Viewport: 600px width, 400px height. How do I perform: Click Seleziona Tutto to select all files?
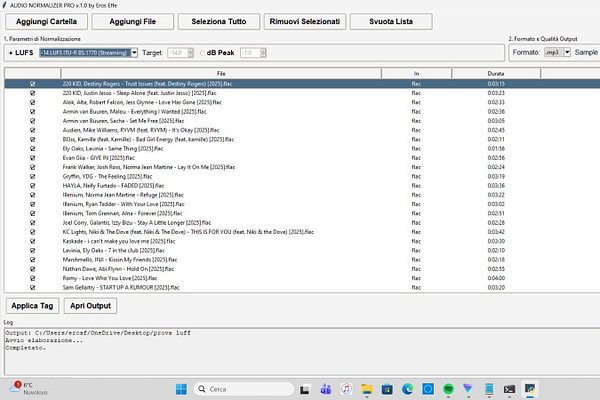[218, 22]
